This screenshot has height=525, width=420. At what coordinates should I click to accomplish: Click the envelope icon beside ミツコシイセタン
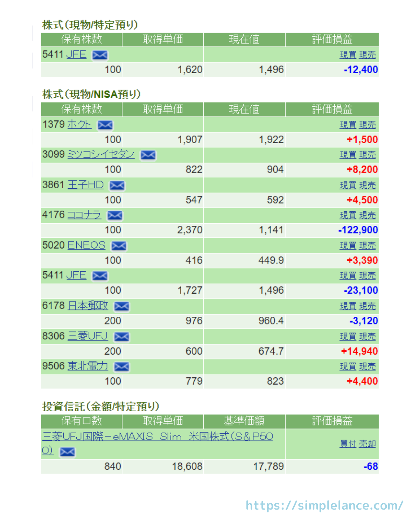tap(148, 155)
